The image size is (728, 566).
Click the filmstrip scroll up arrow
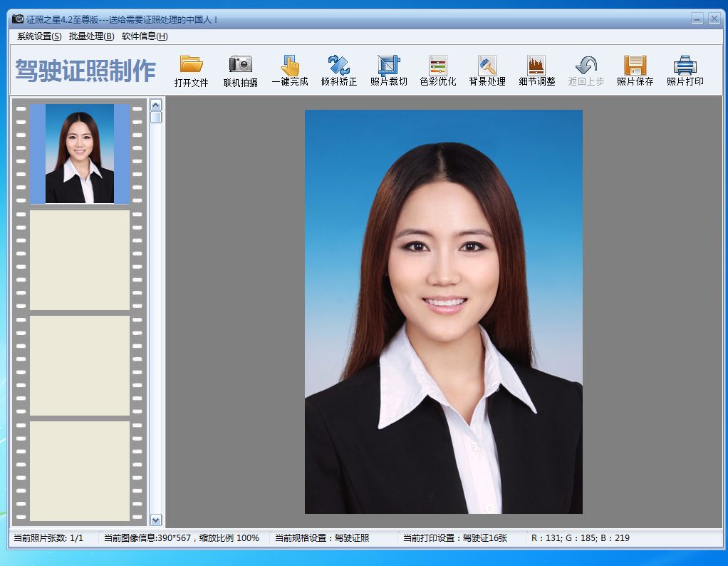[156, 105]
